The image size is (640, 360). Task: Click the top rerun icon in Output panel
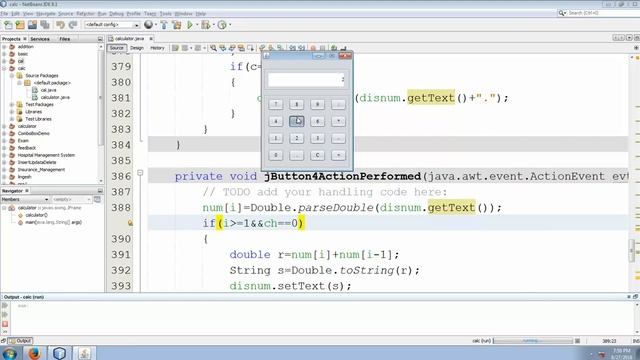click(x=5, y=305)
